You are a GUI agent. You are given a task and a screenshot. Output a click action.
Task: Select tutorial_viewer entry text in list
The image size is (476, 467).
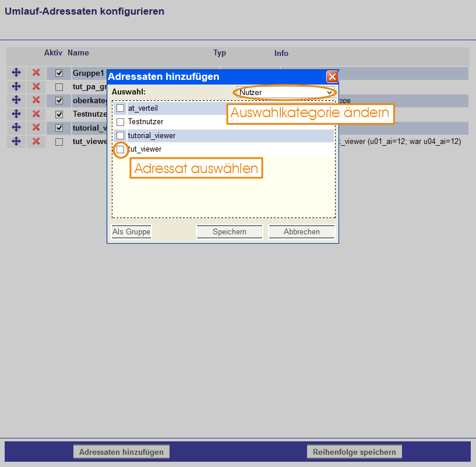pos(152,135)
